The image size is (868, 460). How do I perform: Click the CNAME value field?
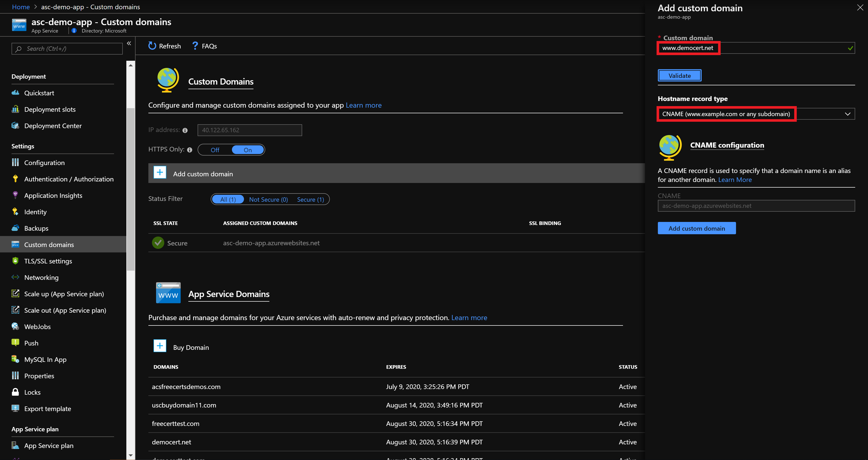[x=756, y=206]
